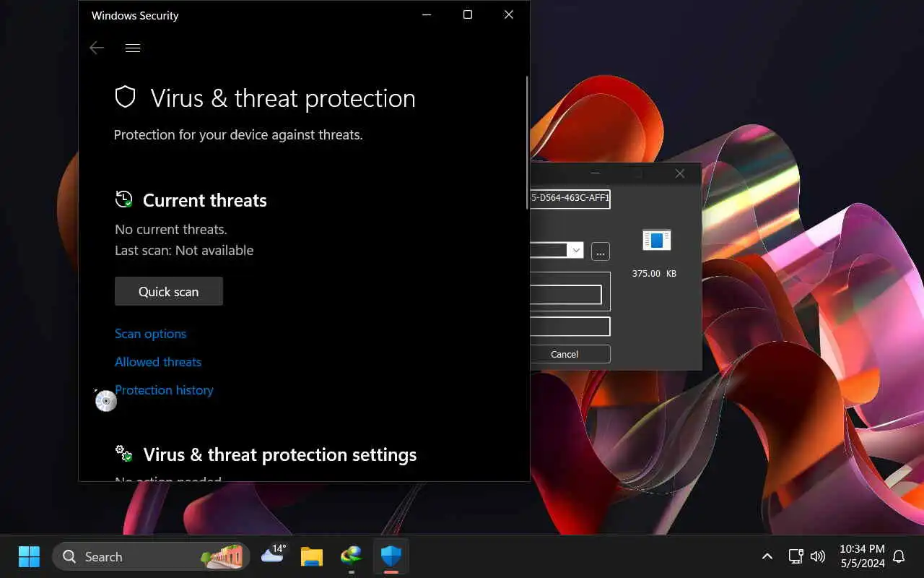The image size is (924, 578).
Task: Click the Windows Security vertical scrollbar
Action: 527,143
